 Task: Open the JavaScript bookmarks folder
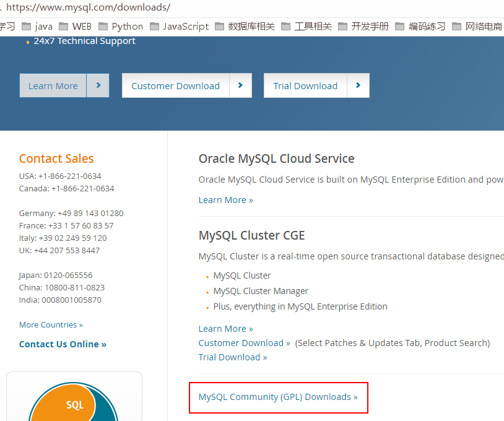[180, 27]
